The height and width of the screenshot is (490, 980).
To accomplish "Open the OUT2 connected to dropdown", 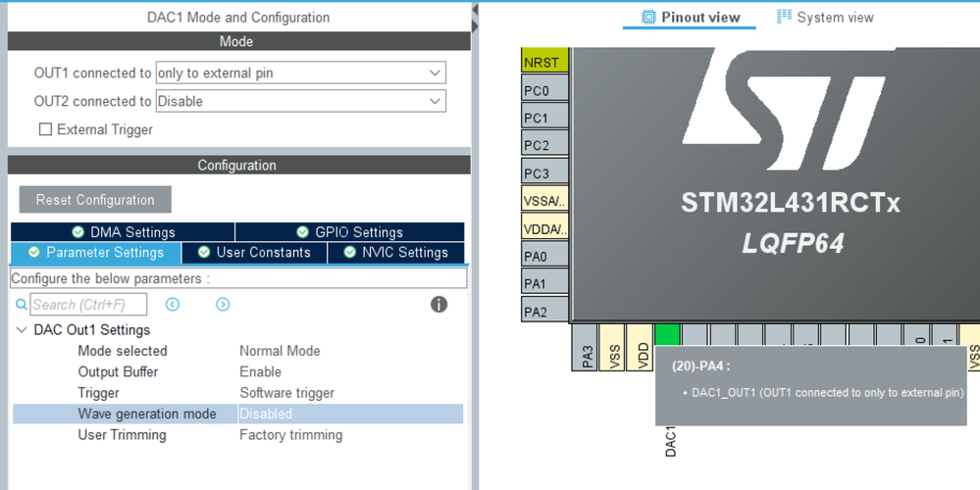I will [x=300, y=101].
